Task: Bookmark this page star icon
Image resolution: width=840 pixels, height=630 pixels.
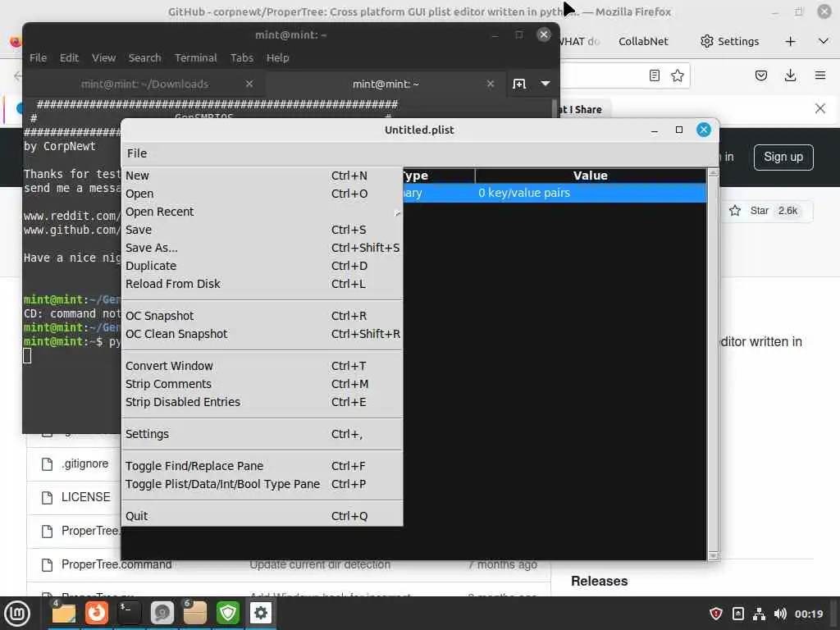Action: tap(677, 75)
